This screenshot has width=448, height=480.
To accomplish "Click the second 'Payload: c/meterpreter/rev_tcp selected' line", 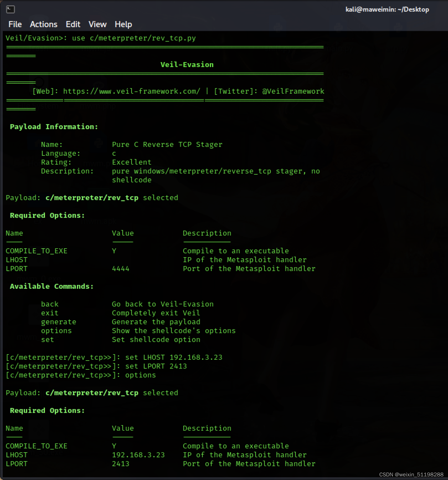I will tap(92, 393).
